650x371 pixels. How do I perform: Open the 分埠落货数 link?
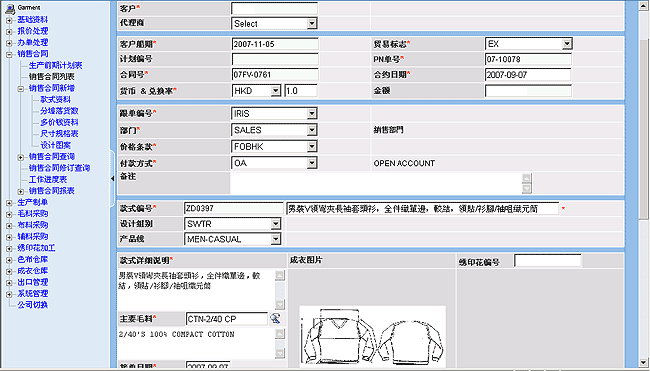[59, 111]
